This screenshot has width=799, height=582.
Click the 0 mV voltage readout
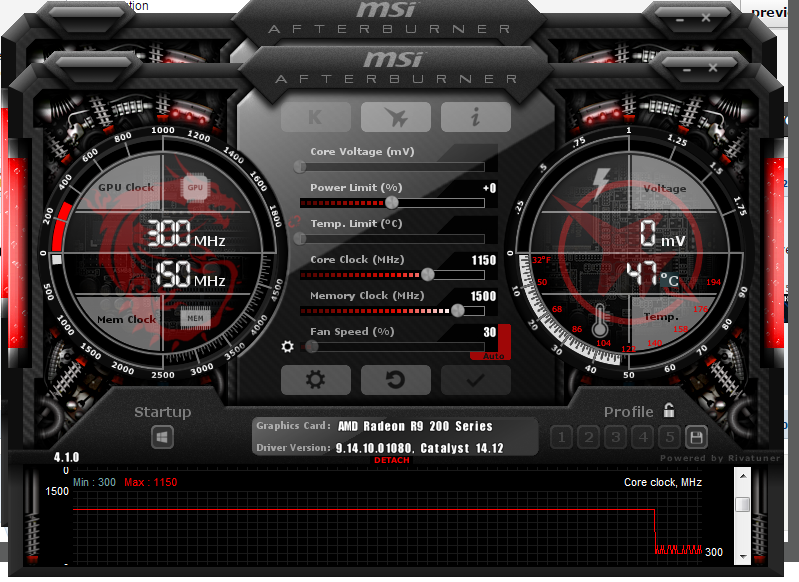point(662,234)
